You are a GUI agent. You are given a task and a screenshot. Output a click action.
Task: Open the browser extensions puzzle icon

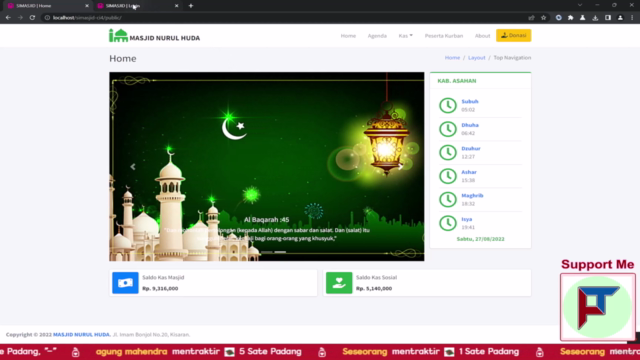click(571, 18)
